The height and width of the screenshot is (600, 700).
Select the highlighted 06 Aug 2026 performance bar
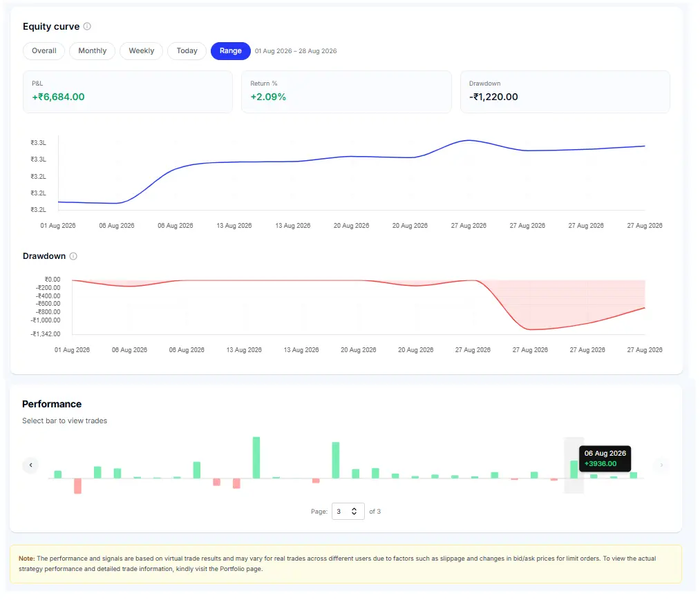[x=574, y=470]
